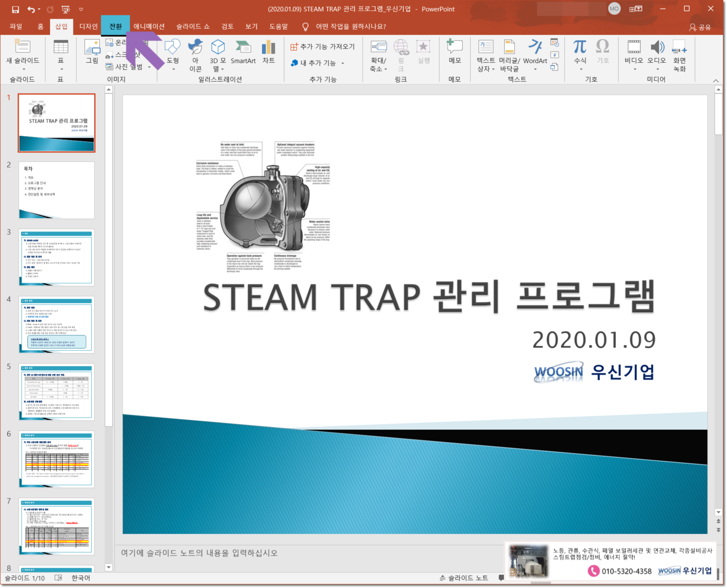
Task: Insert a SmartArt graphic
Action: point(243,51)
